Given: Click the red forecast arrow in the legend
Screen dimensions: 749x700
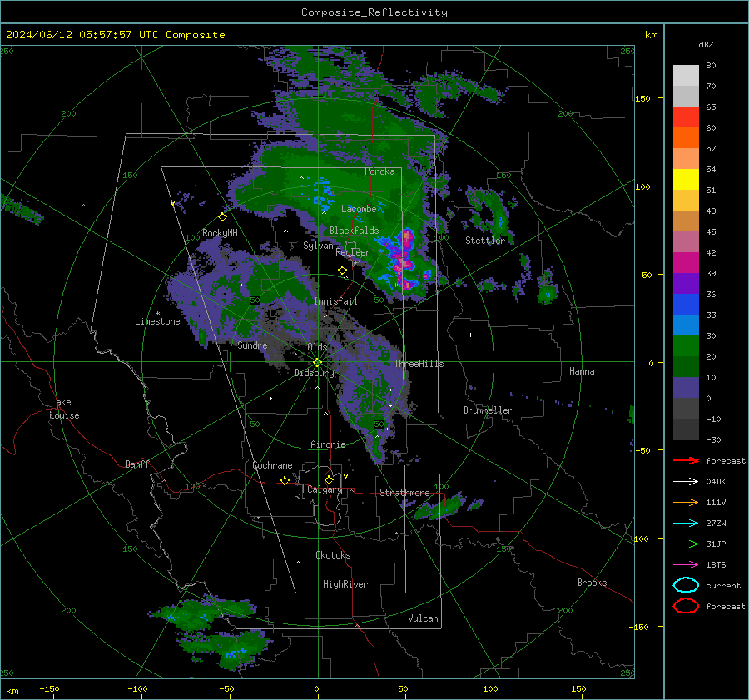Looking at the screenshot, I should tap(686, 460).
